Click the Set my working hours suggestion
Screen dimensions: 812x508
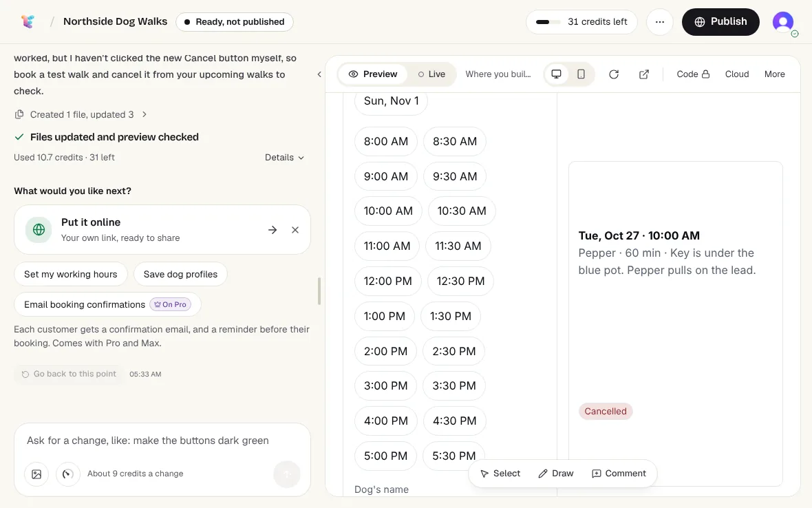tap(70, 275)
